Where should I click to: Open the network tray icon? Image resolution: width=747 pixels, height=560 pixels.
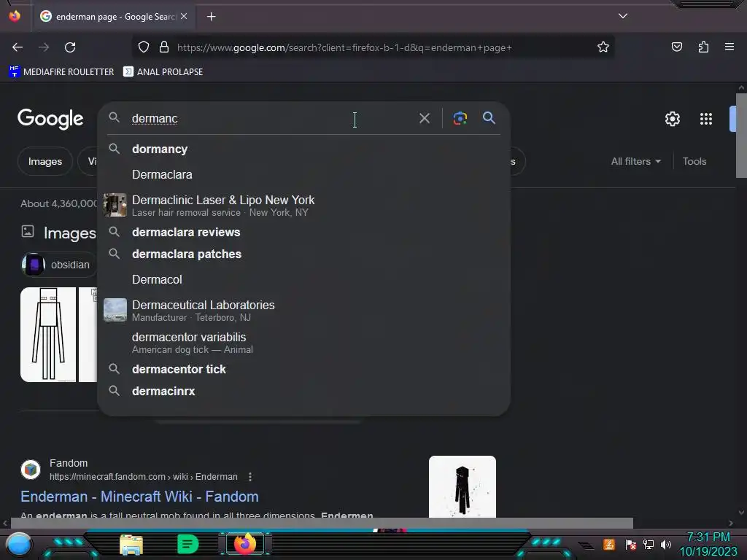pyautogui.click(x=649, y=544)
